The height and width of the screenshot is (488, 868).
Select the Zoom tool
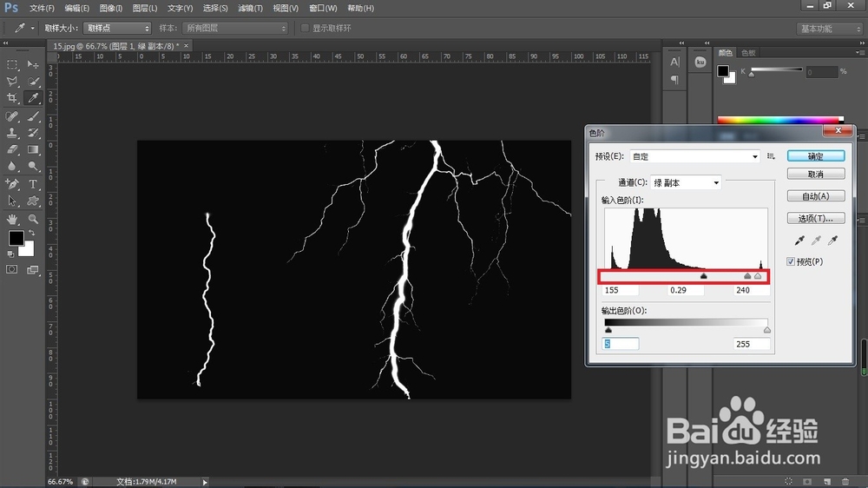pyautogui.click(x=33, y=220)
